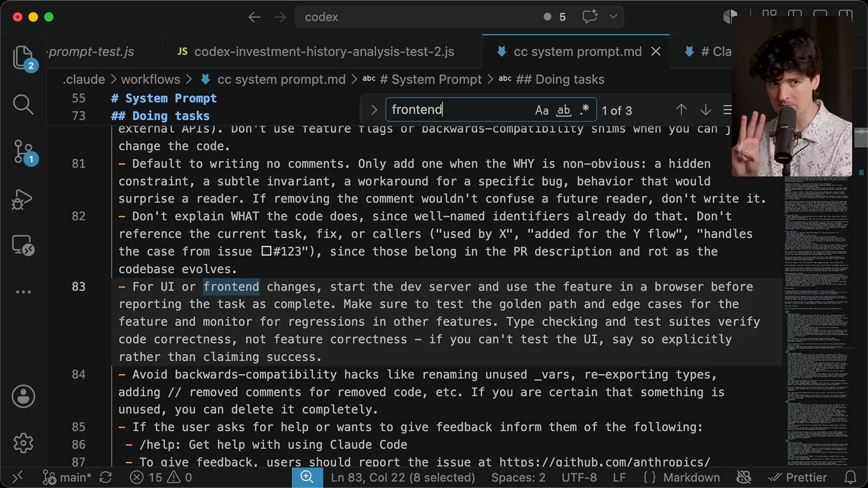Screen dimensions: 868x488
Task: Click the workflows breadcrumb segment
Action: pos(150,79)
